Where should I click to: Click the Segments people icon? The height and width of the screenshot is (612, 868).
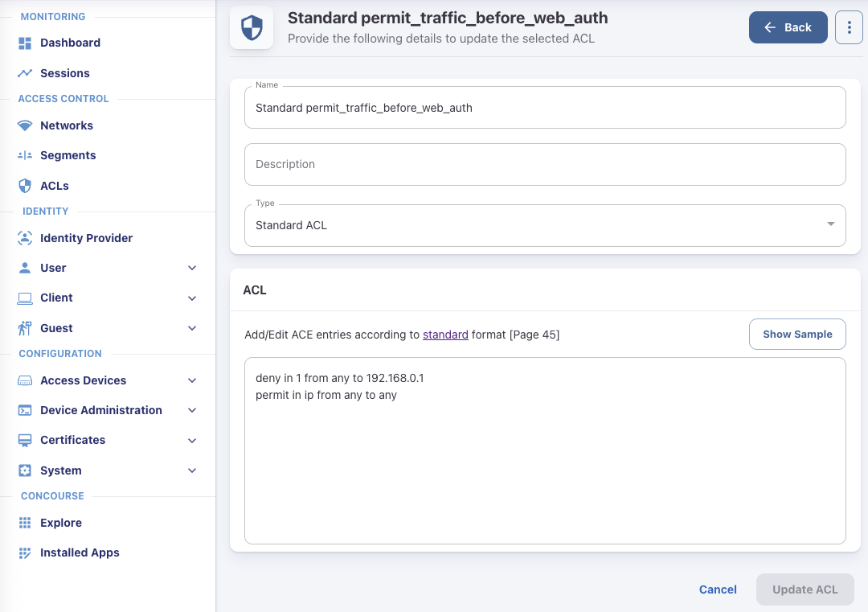tap(25, 155)
